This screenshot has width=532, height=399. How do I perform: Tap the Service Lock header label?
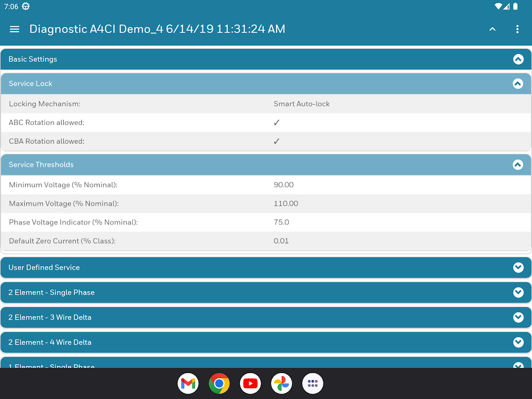[30, 84]
